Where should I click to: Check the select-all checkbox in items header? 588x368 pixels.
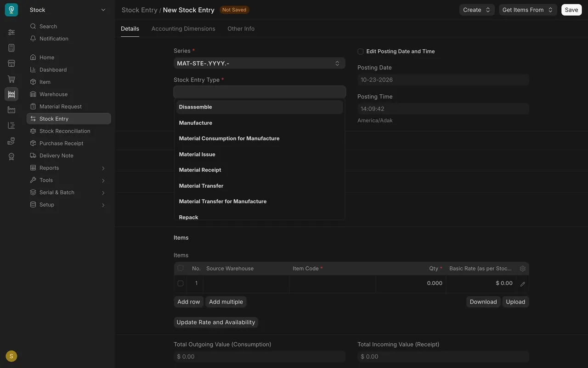181,268
